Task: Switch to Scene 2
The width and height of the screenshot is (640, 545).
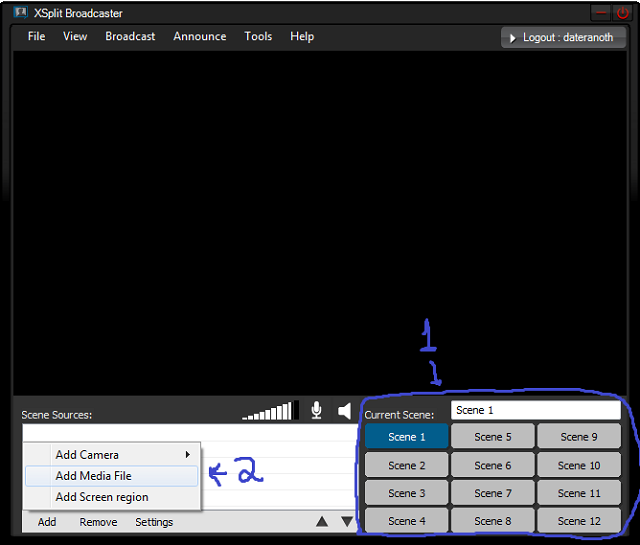Action: tap(407, 465)
